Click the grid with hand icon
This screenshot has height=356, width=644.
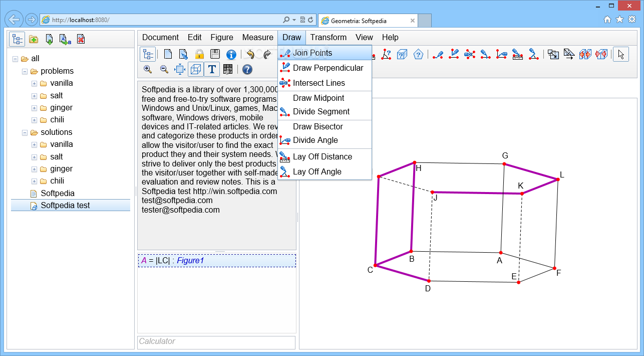228,69
